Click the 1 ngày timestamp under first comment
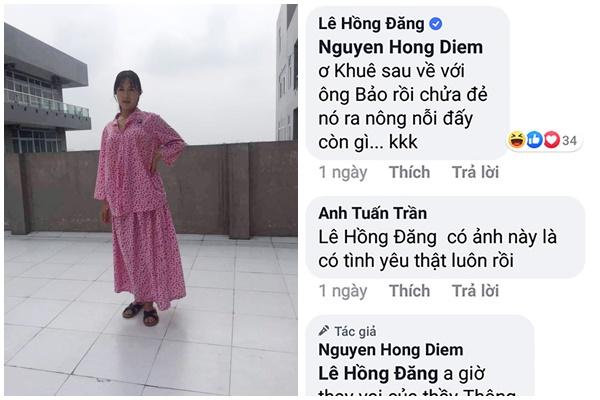600x400 pixels. pos(343,172)
